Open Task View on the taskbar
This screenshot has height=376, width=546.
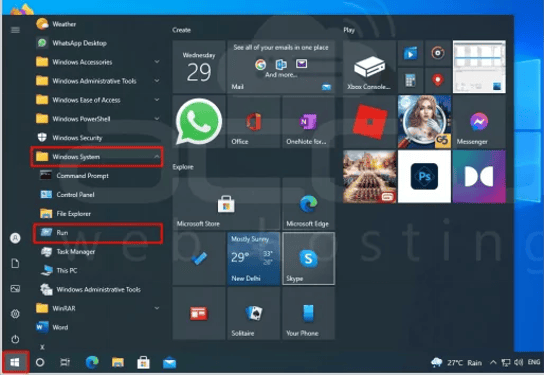(65, 363)
